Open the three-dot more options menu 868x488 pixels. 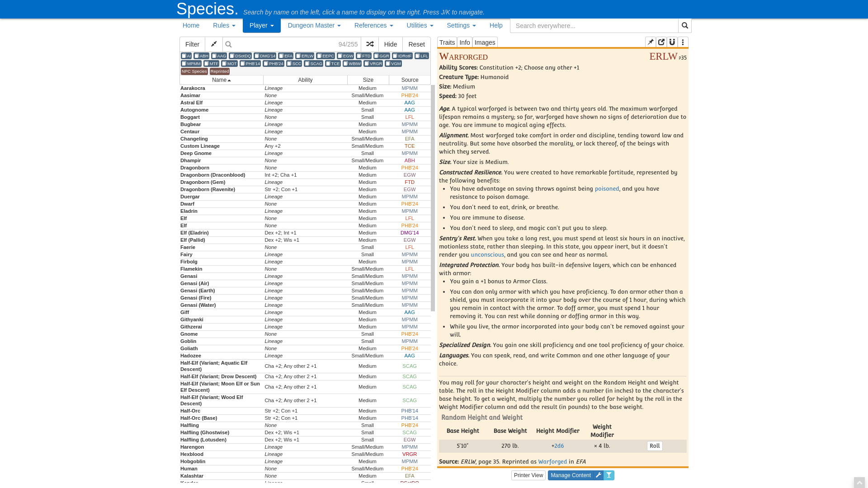pyautogui.click(x=683, y=42)
